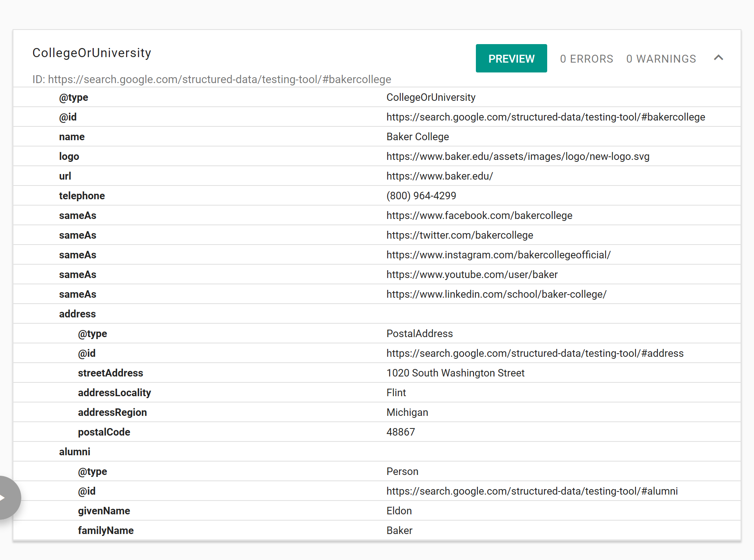
Task: Click the url property label
Action: point(65,176)
